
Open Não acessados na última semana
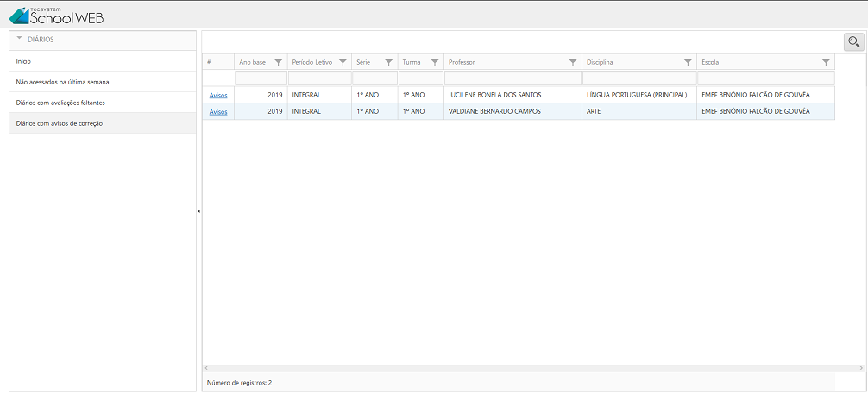pyautogui.click(x=62, y=82)
